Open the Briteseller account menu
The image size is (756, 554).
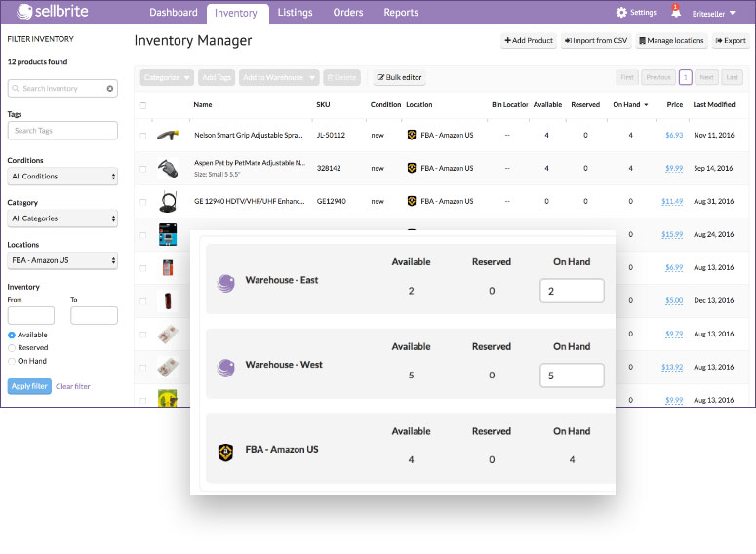[x=714, y=14]
